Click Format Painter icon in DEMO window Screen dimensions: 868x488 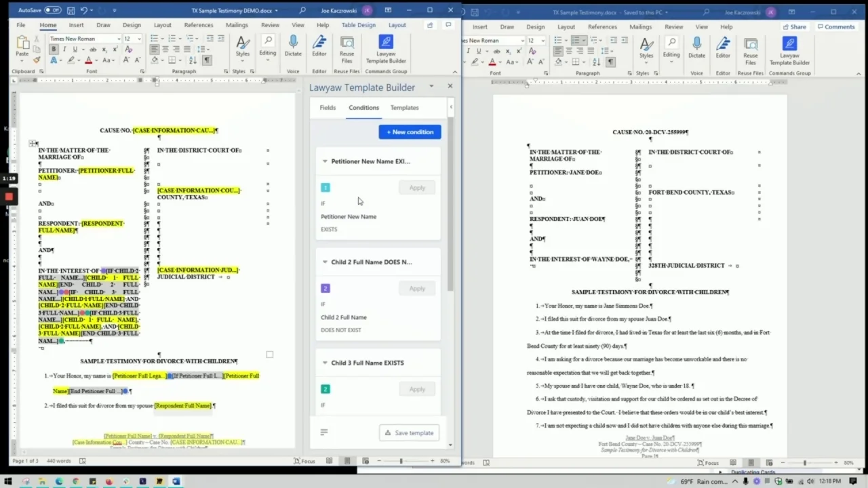37,60
